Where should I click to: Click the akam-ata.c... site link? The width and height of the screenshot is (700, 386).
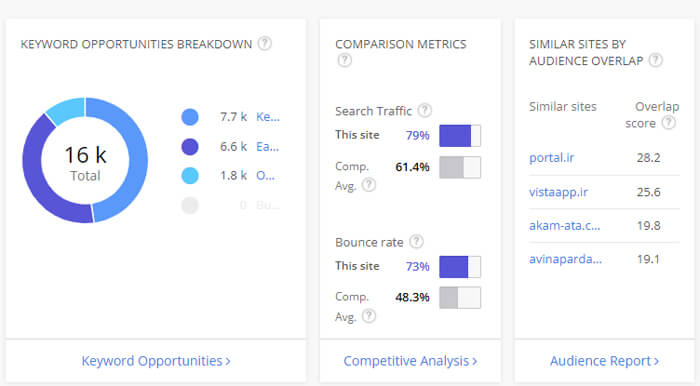tap(564, 225)
